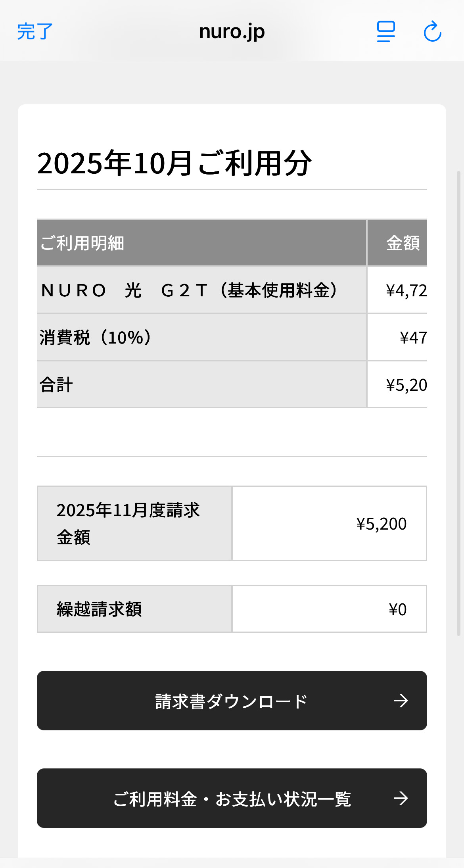Tap the 完了 done button
This screenshot has width=464, height=868.
[35, 31]
